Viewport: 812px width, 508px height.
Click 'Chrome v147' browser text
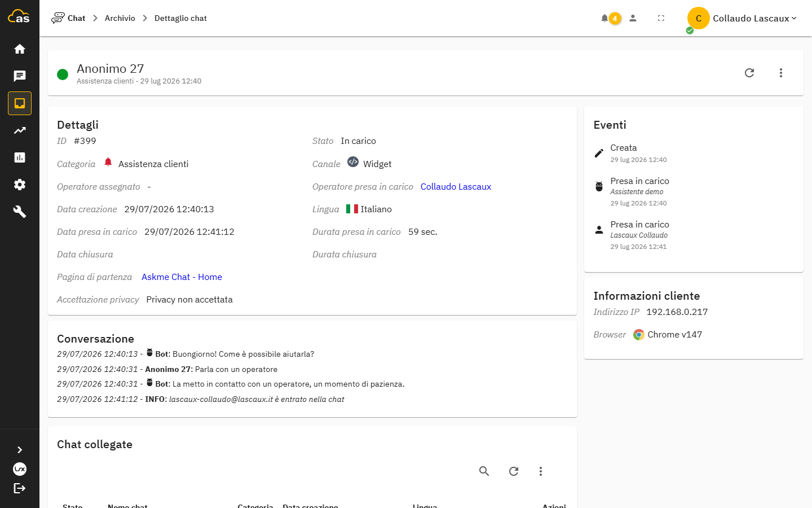click(x=674, y=334)
